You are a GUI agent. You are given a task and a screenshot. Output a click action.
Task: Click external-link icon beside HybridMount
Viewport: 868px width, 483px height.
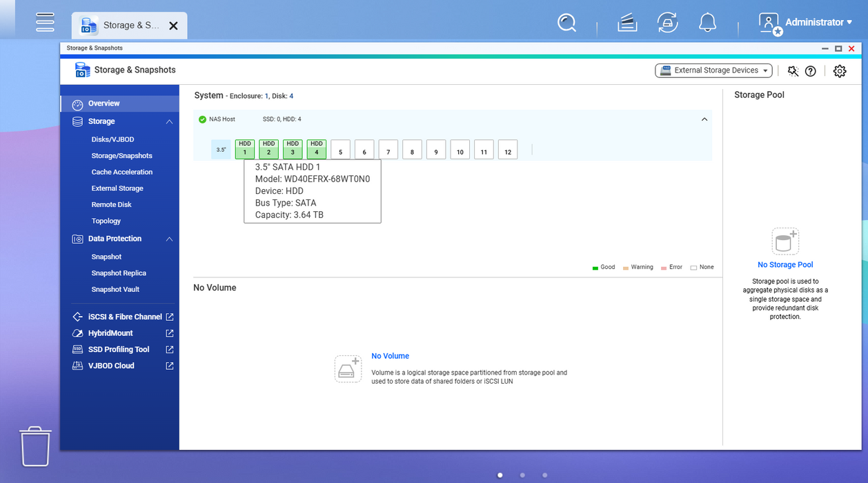[x=169, y=333]
